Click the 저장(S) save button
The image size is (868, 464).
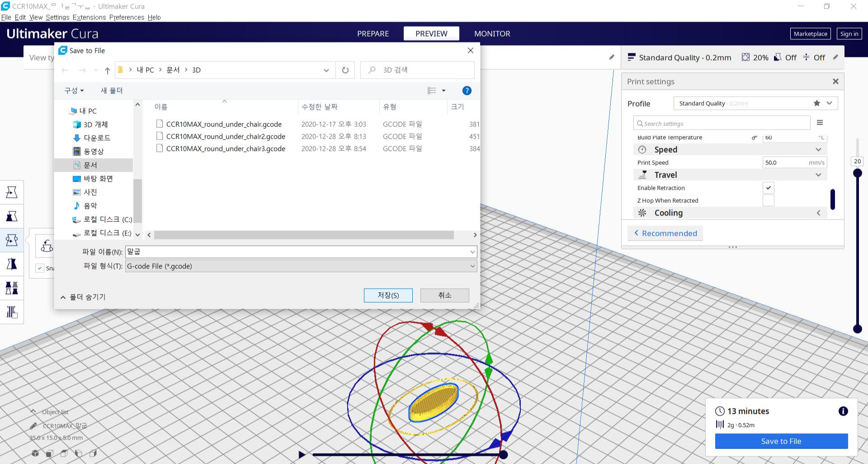388,295
